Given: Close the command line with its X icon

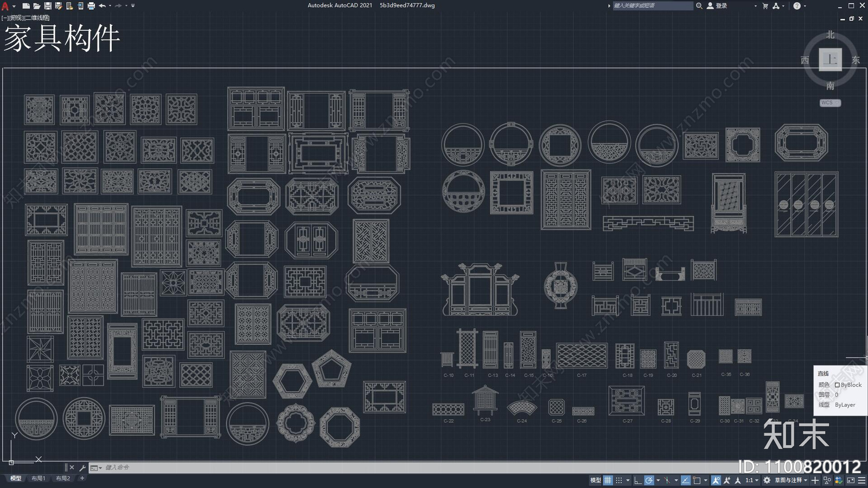Looking at the screenshot, I should (72, 467).
